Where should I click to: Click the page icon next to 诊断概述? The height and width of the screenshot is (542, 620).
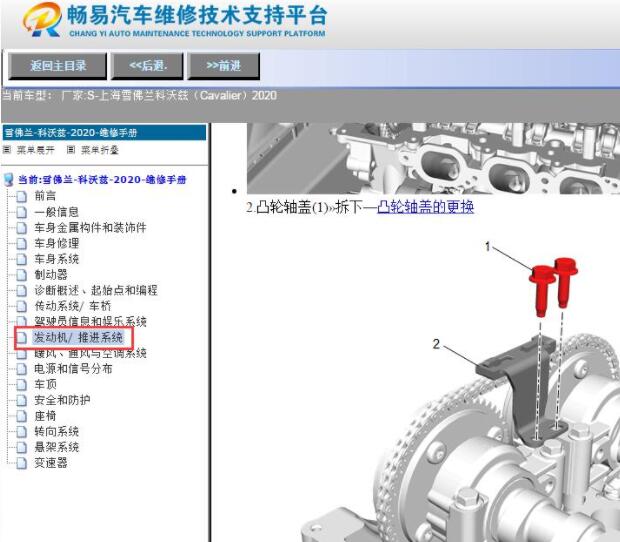point(21,291)
